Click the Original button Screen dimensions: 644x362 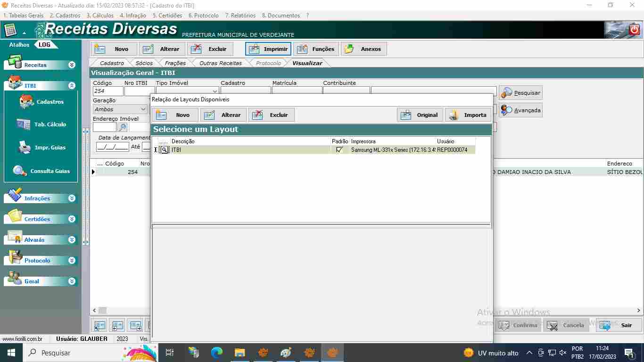click(420, 115)
